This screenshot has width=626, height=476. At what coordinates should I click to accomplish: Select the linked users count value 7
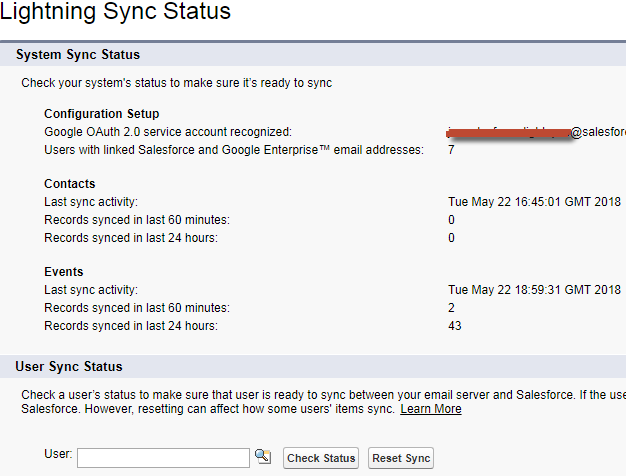click(x=451, y=150)
